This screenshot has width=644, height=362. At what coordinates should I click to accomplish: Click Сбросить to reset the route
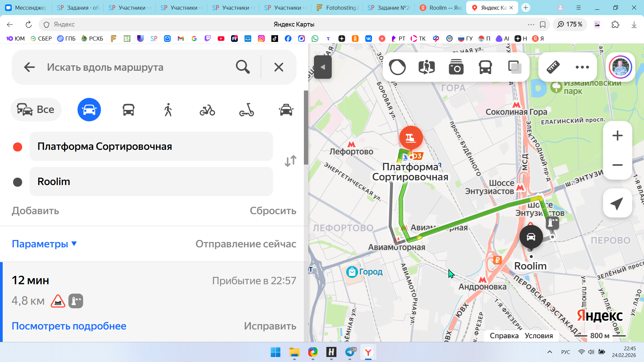[x=273, y=210]
